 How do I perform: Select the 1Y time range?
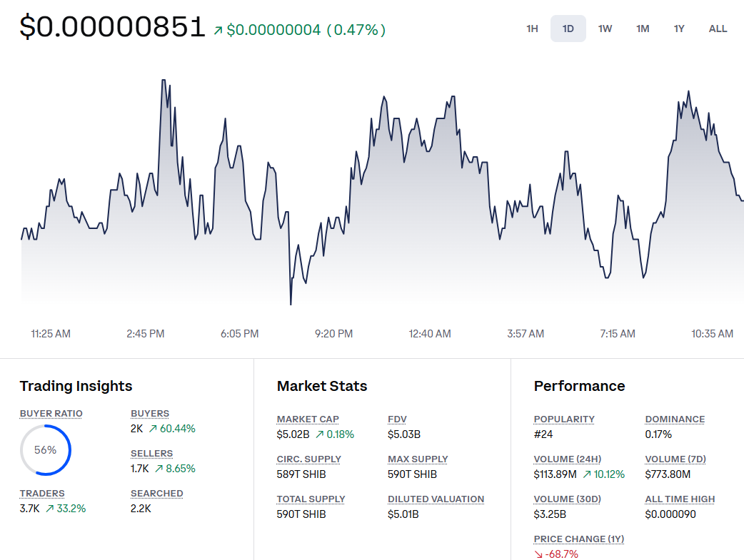pos(678,29)
